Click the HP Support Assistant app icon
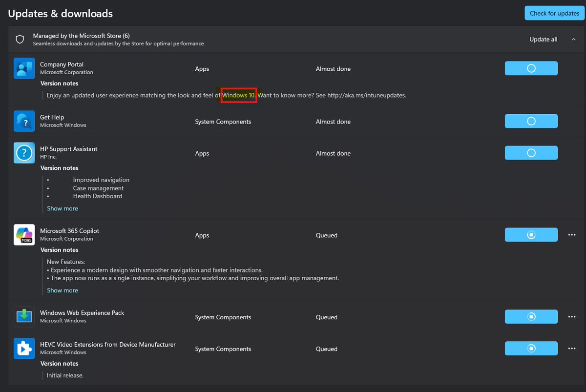Screen dimensions: 586x392 24,153
